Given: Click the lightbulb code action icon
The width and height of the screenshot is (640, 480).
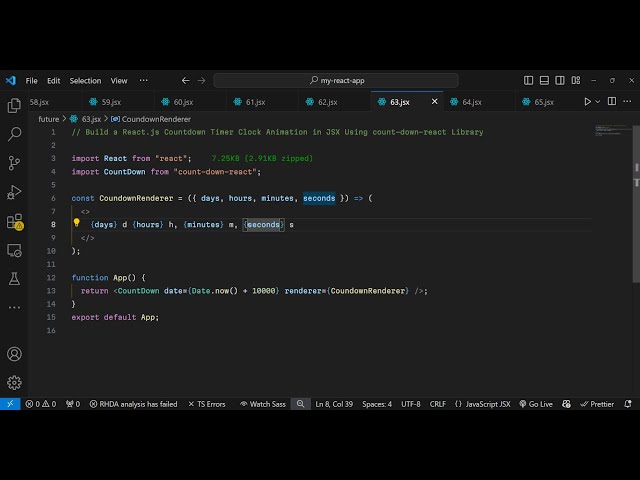Looking at the screenshot, I should click(x=76, y=225).
